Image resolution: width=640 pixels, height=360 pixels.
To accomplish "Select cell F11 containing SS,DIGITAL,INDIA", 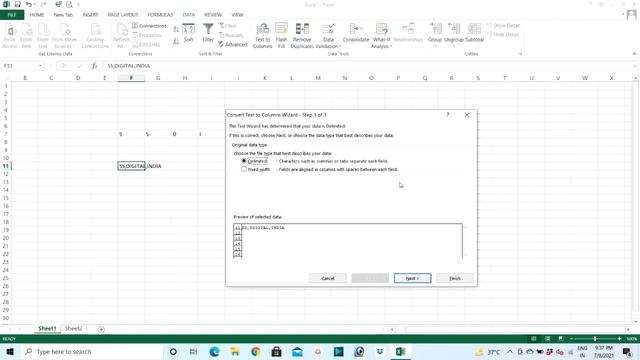I will coord(131,166).
